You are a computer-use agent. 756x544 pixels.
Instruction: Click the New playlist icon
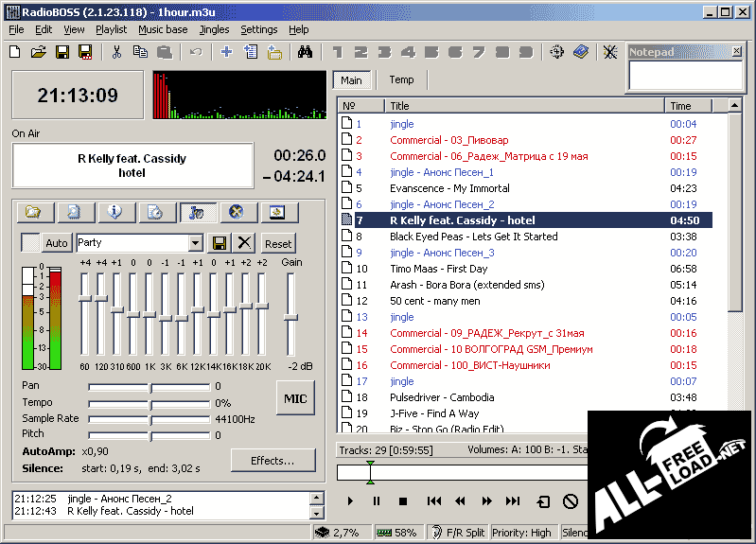tap(15, 52)
